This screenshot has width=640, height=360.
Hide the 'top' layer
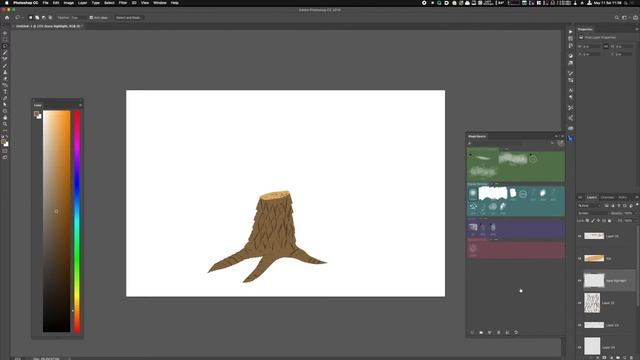[580, 258]
